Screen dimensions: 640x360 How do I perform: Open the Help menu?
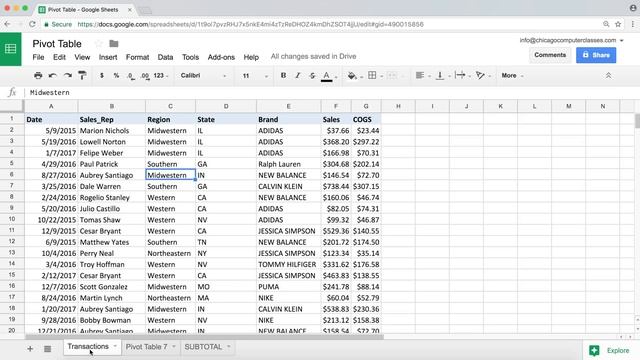point(251,57)
